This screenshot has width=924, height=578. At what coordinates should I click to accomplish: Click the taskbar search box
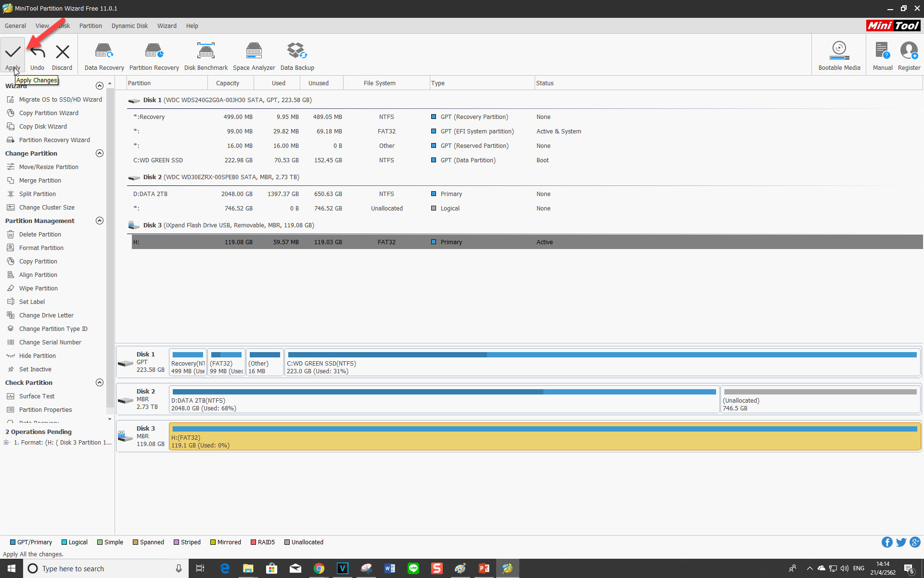click(x=106, y=568)
